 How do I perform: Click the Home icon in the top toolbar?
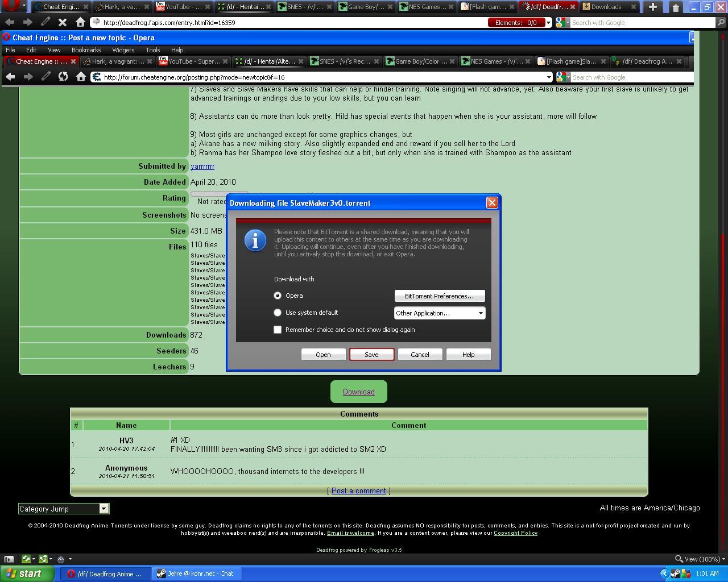coord(80,22)
